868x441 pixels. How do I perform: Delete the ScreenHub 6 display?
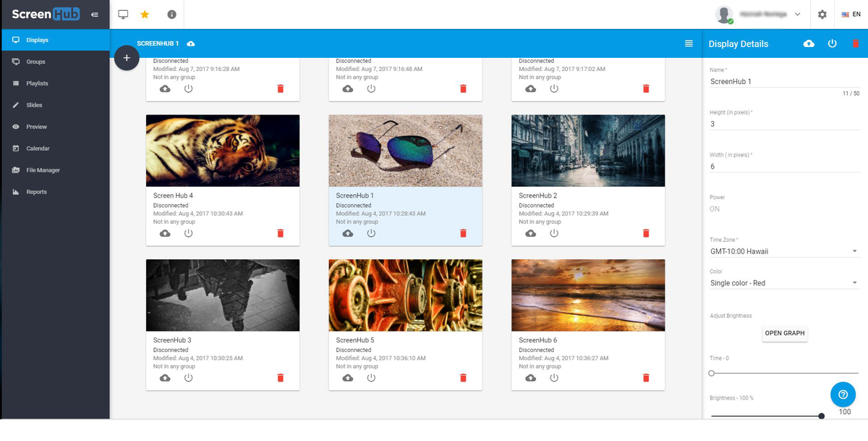click(646, 378)
